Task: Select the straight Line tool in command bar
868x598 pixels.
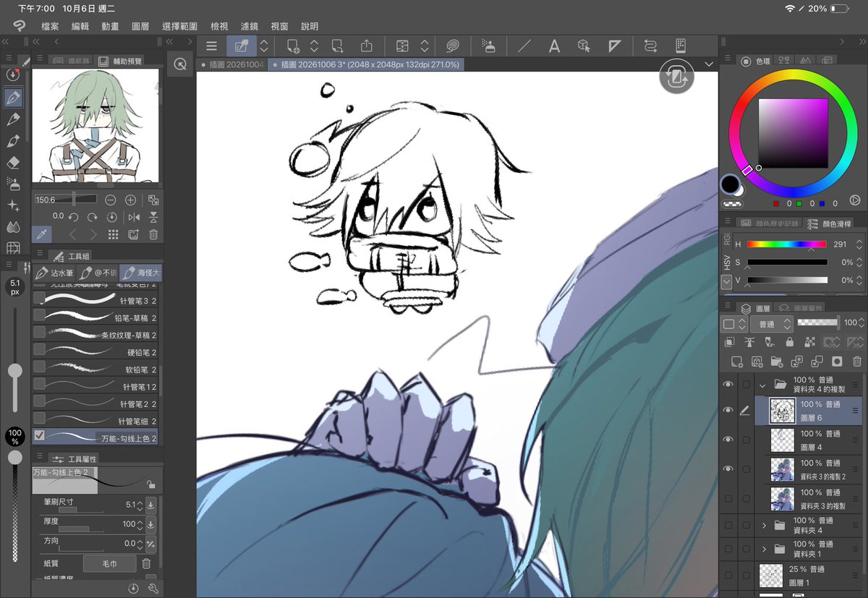Action: point(524,46)
